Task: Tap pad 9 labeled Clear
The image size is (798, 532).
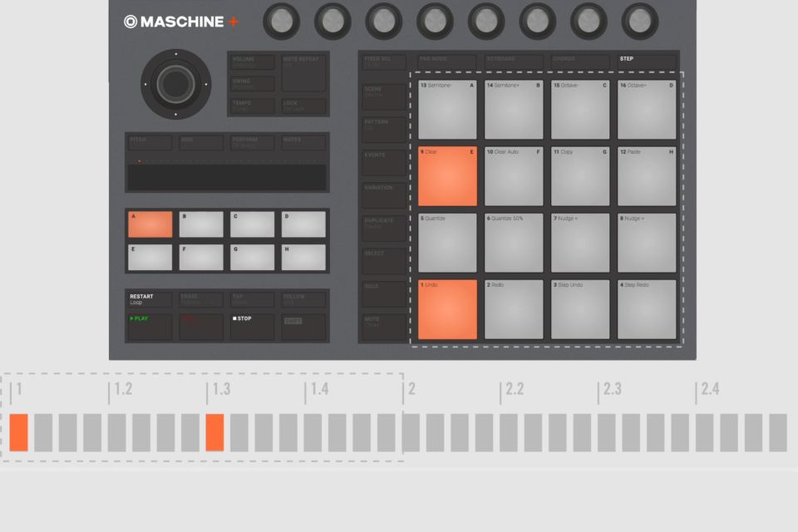Action: point(447,176)
